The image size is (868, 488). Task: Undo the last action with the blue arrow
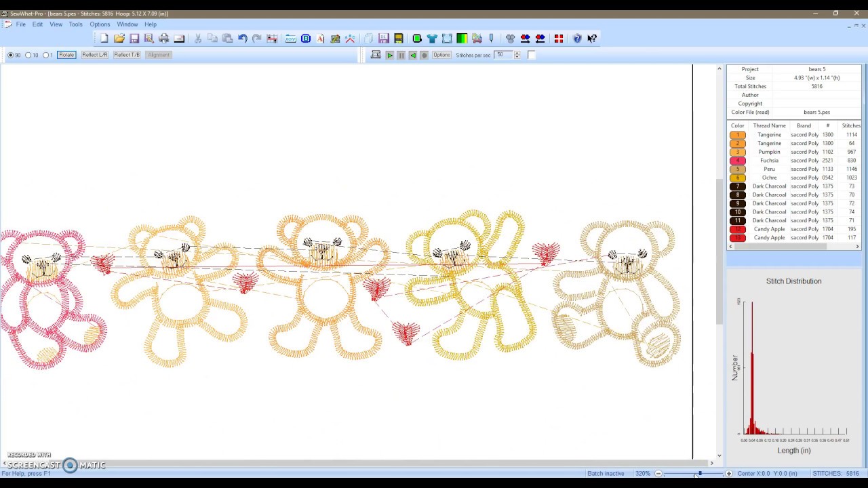pos(242,39)
